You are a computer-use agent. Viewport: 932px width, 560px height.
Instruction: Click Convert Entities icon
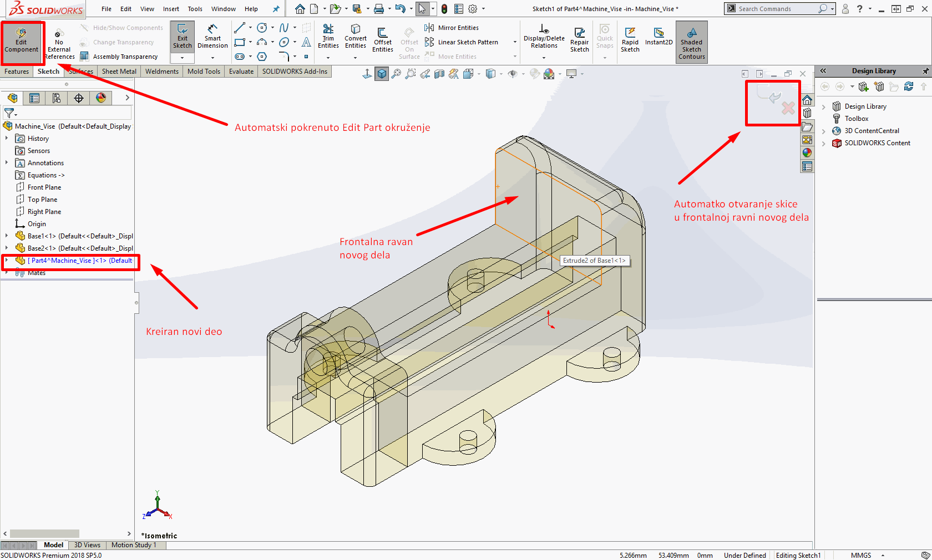coord(355,37)
